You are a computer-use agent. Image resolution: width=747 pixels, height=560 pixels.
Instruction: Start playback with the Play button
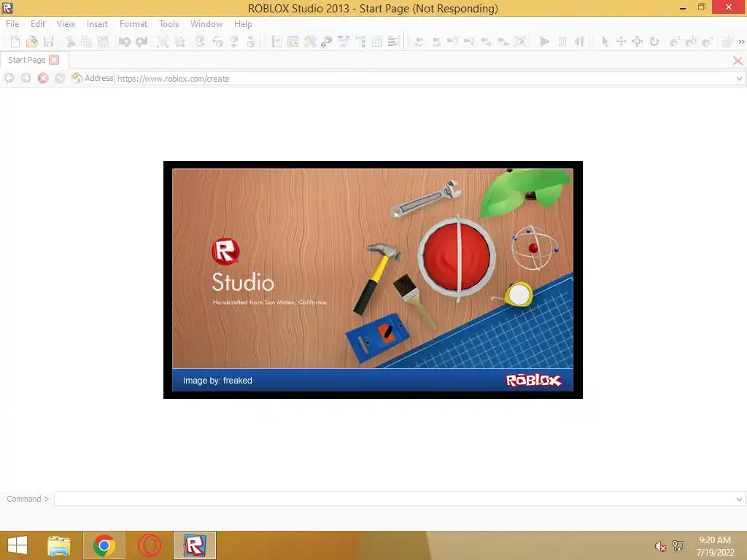[544, 42]
